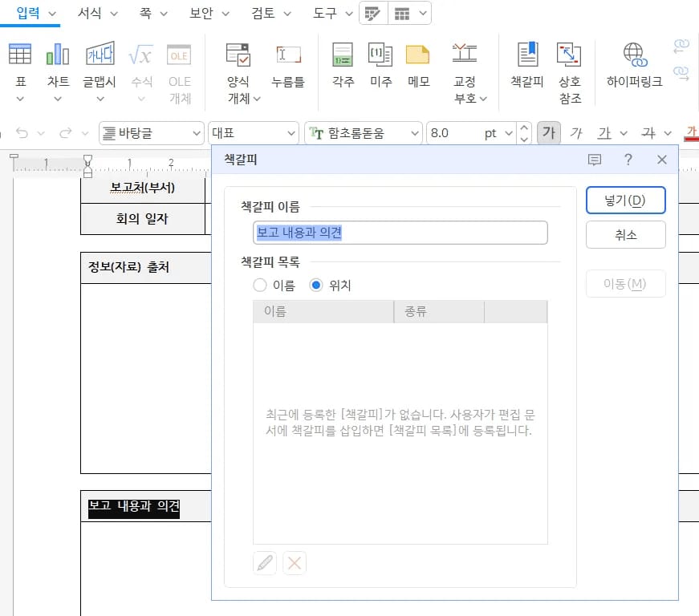Click the 책갈피 이름 input field
This screenshot has height=616, width=699.
tap(400, 233)
